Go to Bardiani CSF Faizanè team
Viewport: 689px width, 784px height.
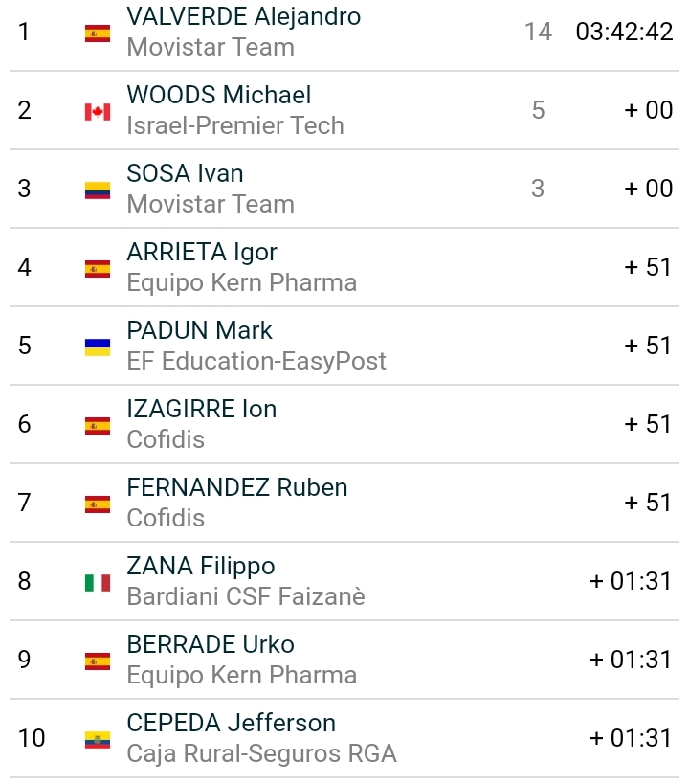pos(245,596)
